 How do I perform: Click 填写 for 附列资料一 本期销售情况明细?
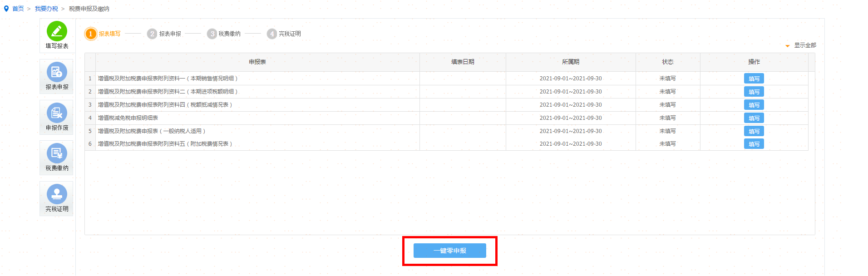click(x=754, y=79)
